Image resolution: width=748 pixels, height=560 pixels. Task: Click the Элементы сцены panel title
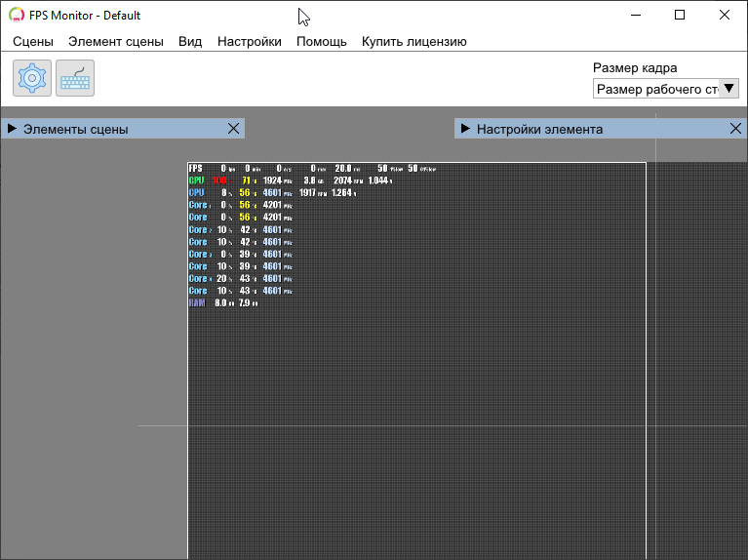76,129
